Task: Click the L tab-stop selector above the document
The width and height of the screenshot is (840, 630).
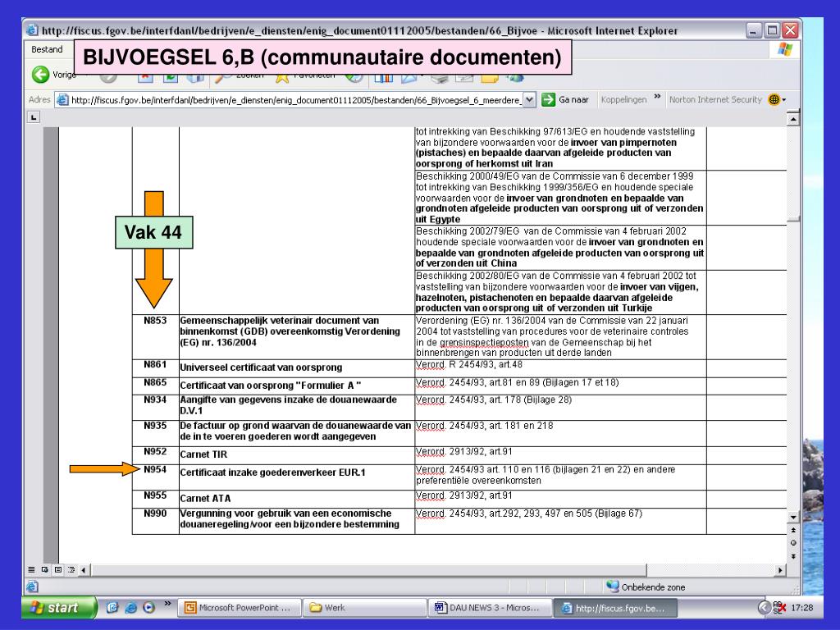Action: coord(34,116)
